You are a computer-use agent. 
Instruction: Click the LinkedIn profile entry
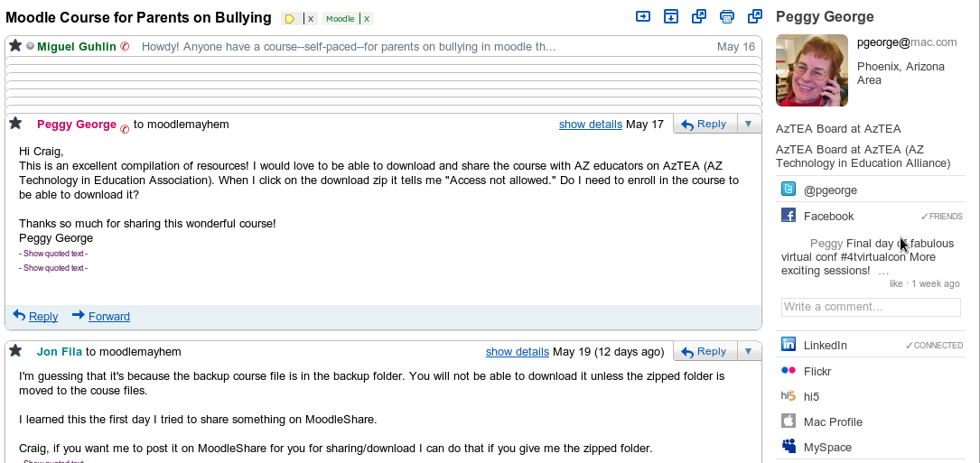[825, 345]
